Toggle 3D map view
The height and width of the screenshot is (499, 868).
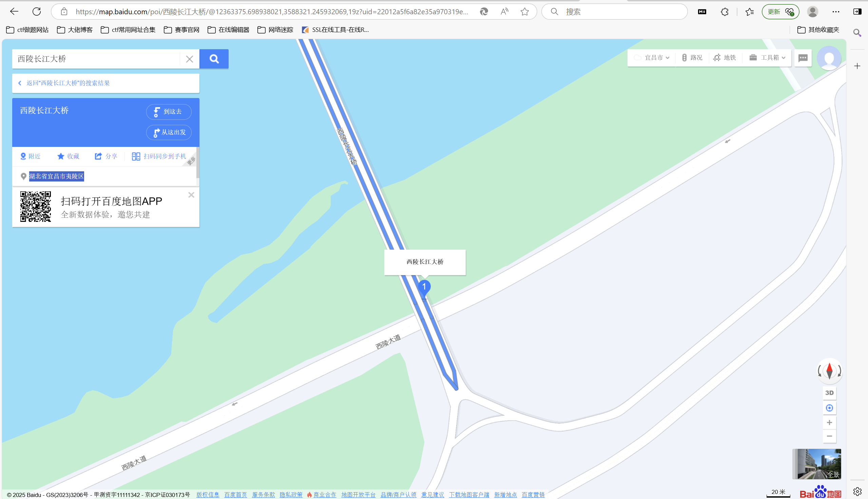pyautogui.click(x=829, y=393)
